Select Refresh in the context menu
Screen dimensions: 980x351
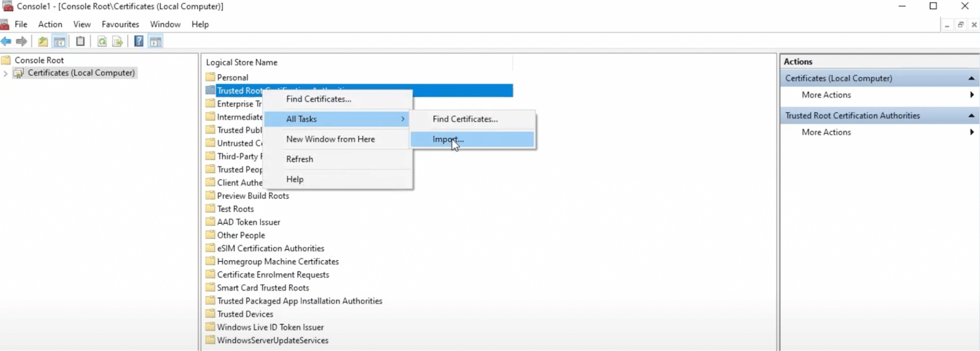coord(338,159)
